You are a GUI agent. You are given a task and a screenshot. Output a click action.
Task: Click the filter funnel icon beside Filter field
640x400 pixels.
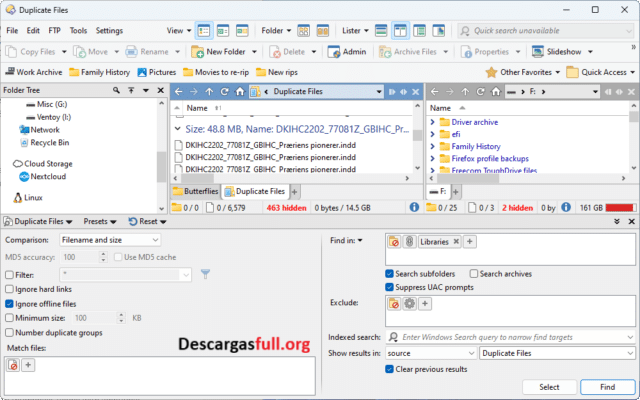click(205, 274)
